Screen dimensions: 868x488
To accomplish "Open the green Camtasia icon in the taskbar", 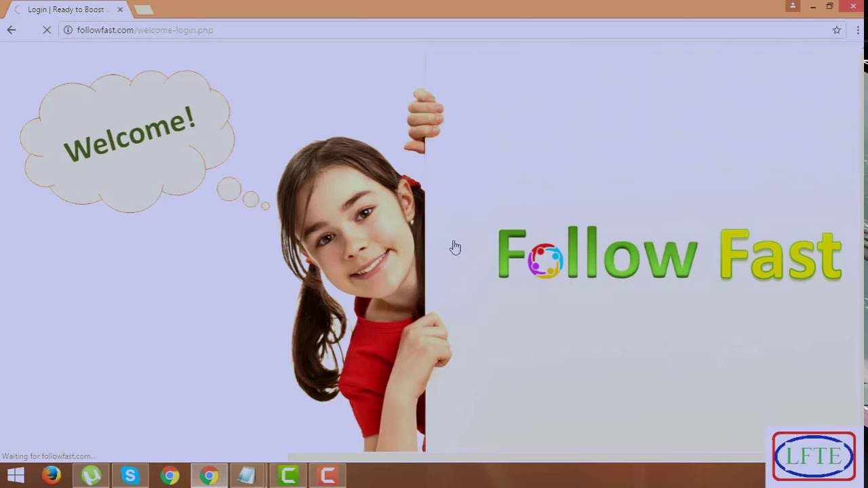I will point(288,475).
